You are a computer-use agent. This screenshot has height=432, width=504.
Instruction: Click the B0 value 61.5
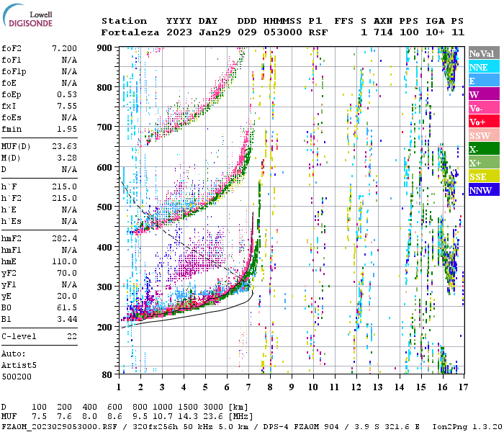coord(67,307)
